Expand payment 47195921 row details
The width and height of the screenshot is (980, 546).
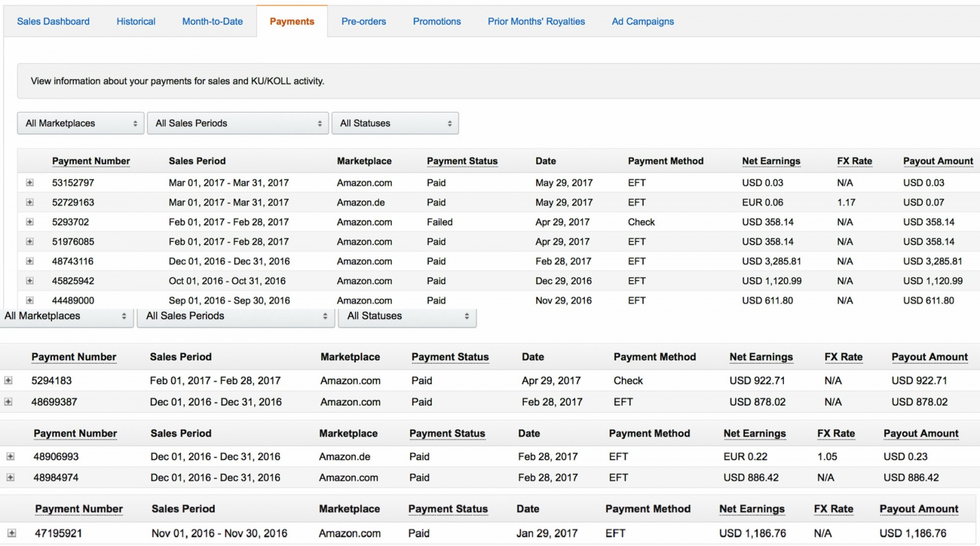(x=12, y=533)
